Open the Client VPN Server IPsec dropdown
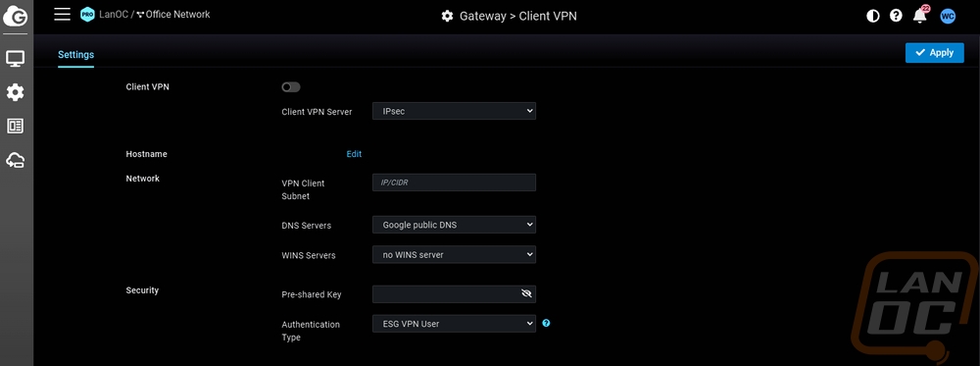Image resolution: width=980 pixels, height=366 pixels. [454, 111]
